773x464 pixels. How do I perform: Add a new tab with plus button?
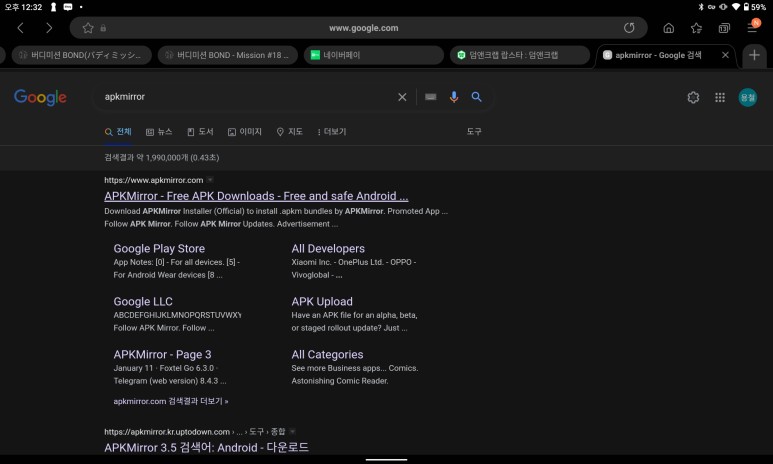(x=754, y=55)
